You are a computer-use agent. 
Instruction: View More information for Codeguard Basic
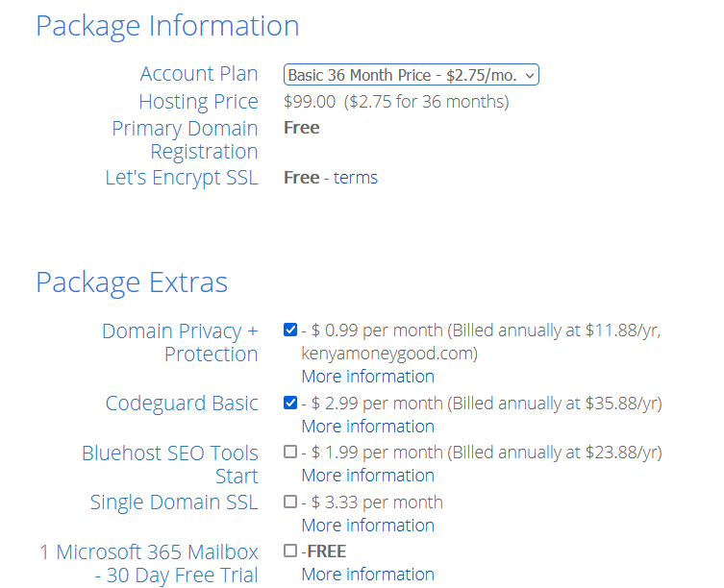point(367,427)
